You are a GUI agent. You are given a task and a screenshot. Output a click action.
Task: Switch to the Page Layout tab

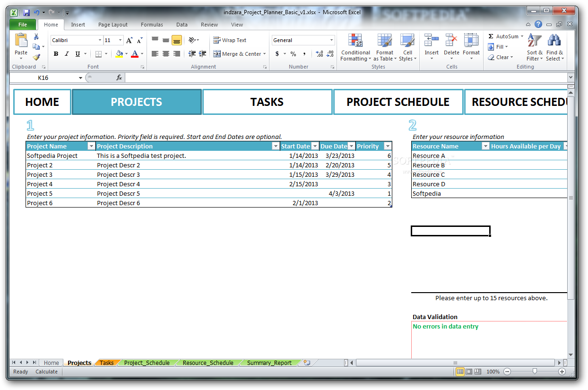(113, 25)
